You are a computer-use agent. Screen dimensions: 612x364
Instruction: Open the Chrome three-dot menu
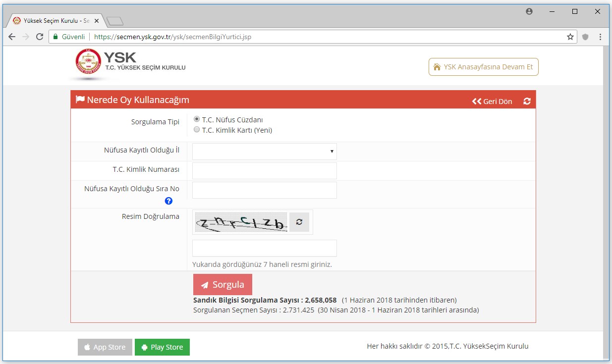click(x=600, y=37)
